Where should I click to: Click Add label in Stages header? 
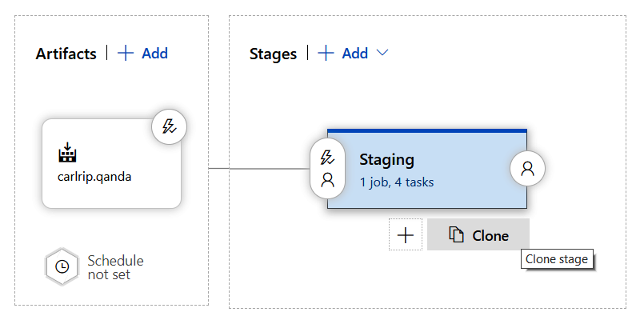pyautogui.click(x=355, y=53)
